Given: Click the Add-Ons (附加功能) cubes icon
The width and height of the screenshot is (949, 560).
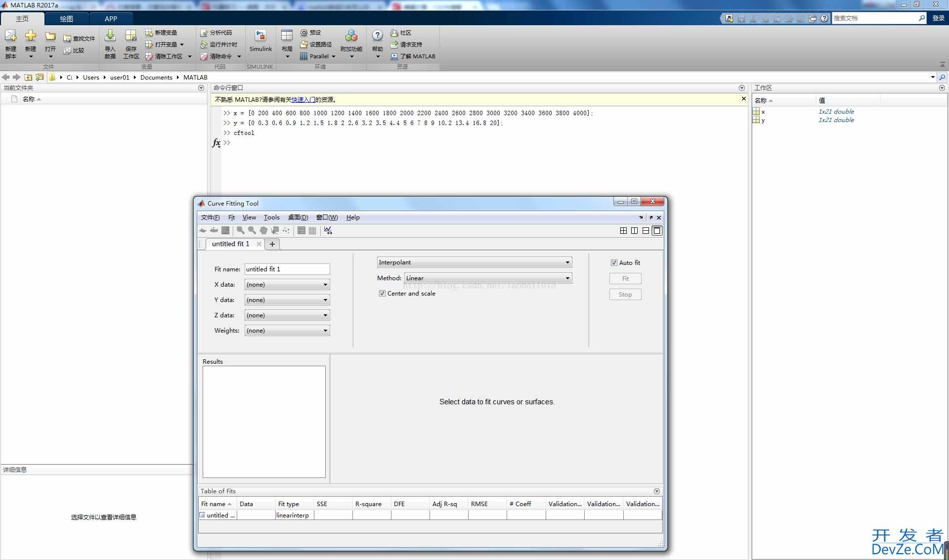Looking at the screenshot, I should coord(351,36).
